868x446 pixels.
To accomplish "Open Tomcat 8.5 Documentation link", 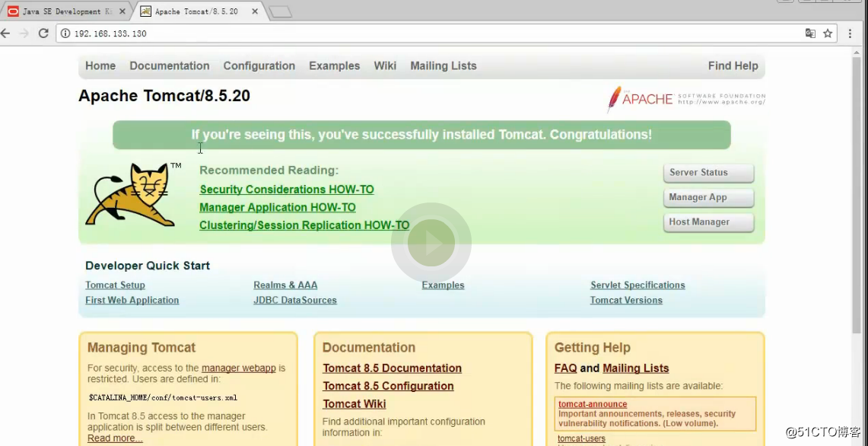I will coord(392,368).
